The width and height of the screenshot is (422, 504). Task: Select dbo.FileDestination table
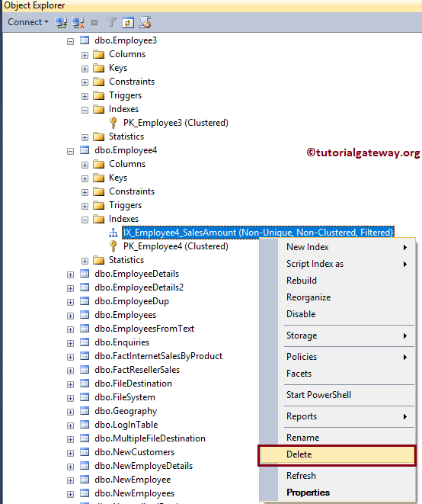point(133,384)
